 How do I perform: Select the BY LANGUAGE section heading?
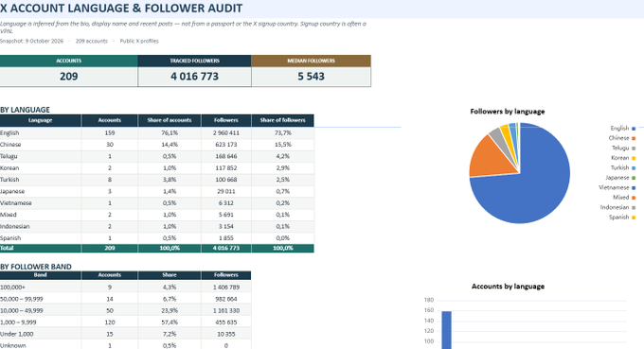(25, 110)
